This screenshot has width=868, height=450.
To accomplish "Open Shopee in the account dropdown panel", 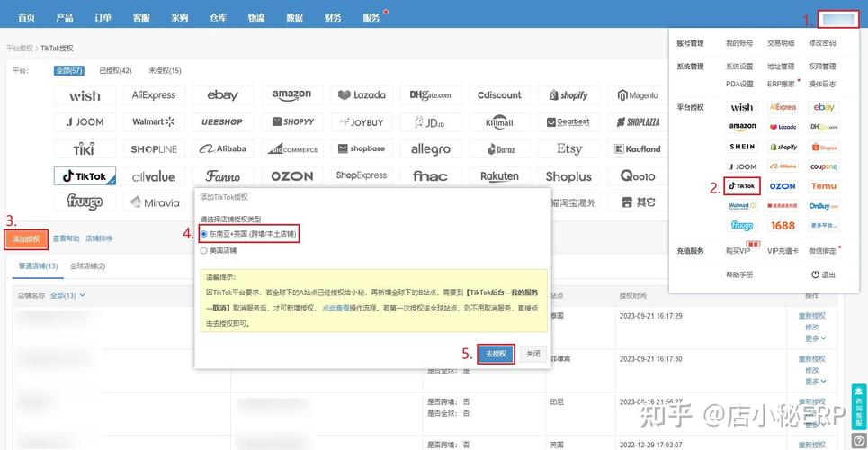I will pyautogui.click(x=824, y=147).
